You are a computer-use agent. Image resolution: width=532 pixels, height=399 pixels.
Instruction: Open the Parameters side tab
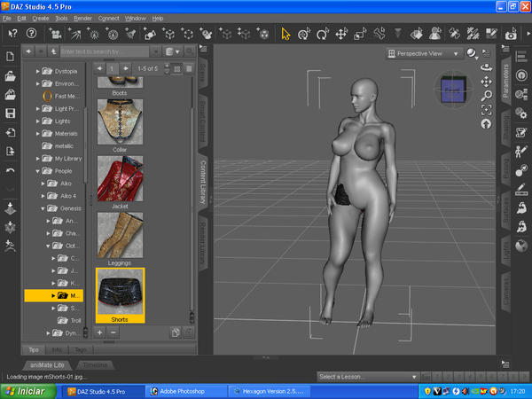click(506, 81)
